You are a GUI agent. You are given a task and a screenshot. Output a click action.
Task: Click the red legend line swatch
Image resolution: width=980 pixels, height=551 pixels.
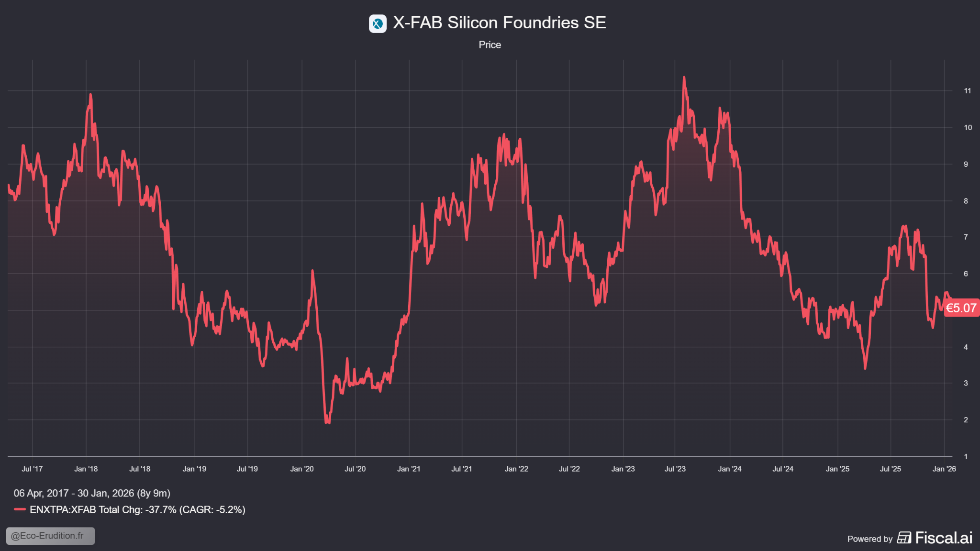[20, 509]
